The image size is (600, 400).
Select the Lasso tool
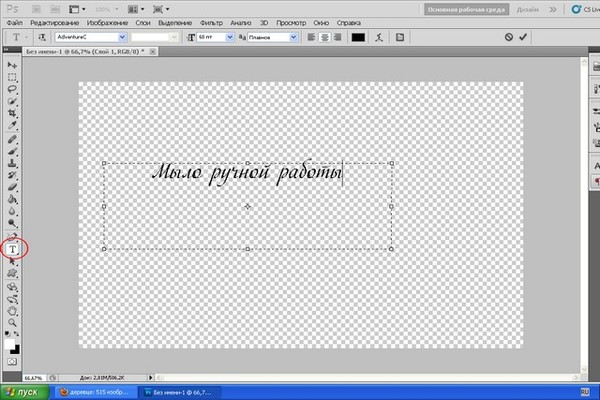tap(13, 90)
